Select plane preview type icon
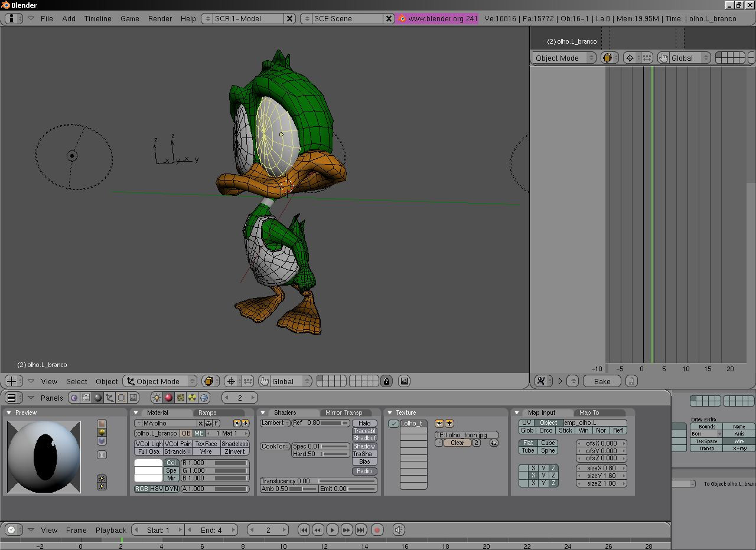This screenshot has width=756, height=550. pos(102,424)
